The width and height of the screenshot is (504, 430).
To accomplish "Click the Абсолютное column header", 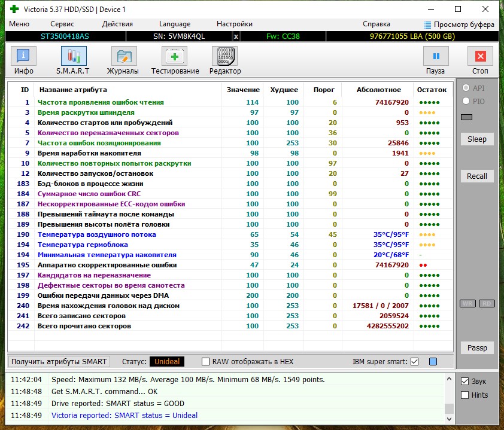I will [379, 90].
